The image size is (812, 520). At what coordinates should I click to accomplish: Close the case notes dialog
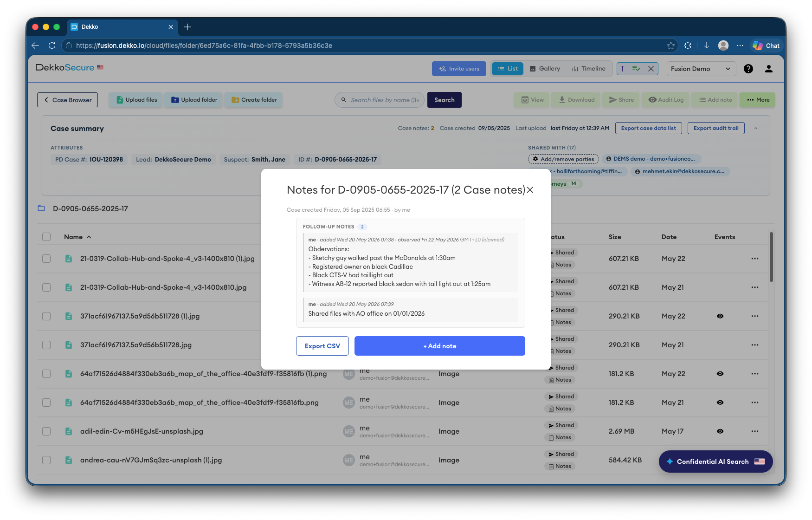[x=530, y=190]
